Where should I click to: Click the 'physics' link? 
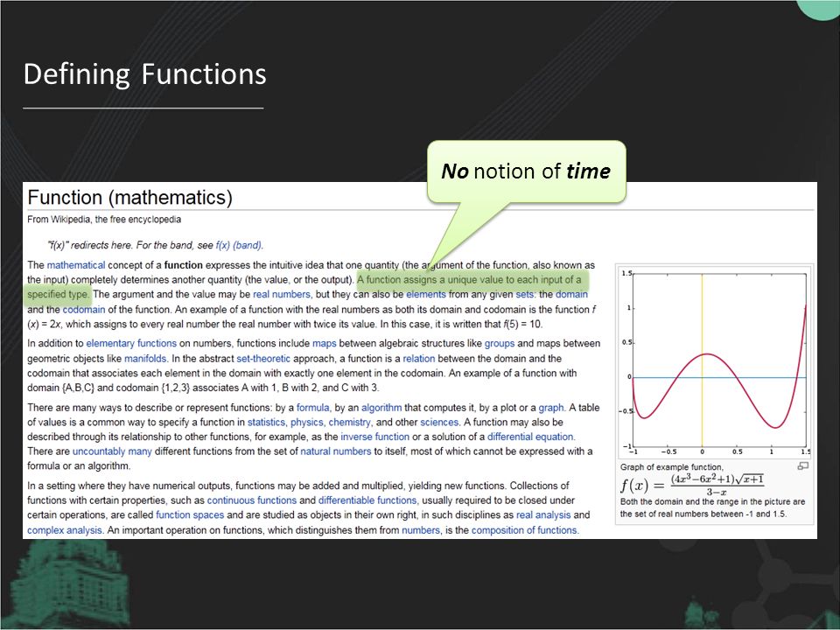point(307,422)
